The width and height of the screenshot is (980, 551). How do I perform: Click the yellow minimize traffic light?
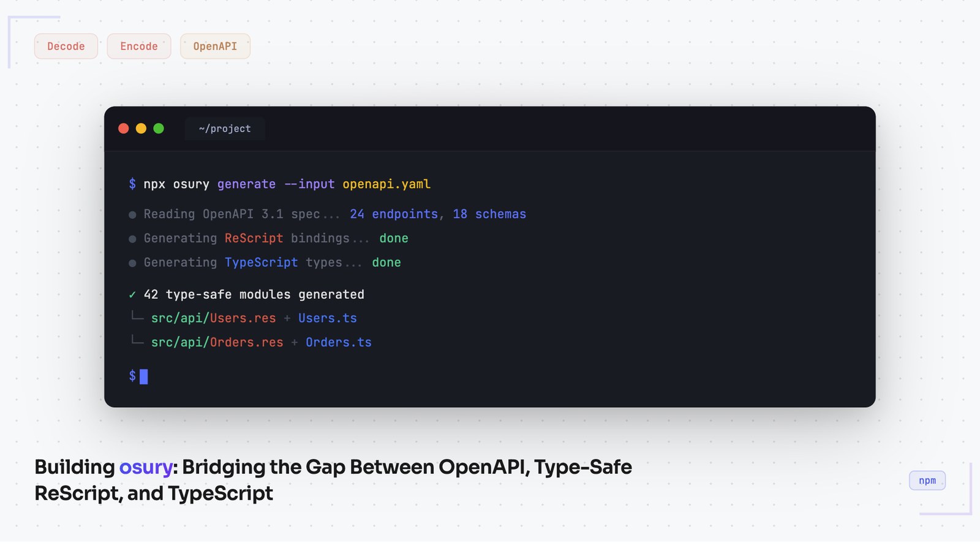(x=141, y=129)
